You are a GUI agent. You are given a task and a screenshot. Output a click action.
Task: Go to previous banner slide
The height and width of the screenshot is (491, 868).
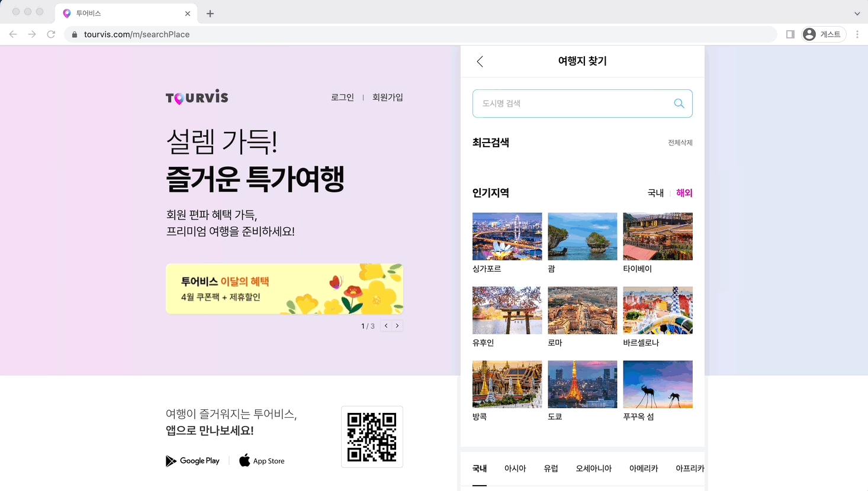click(x=386, y=326)
